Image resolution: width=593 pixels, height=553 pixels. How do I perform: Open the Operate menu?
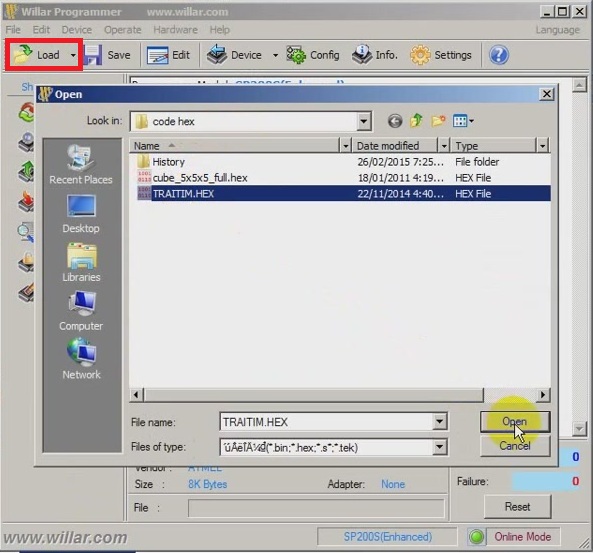pos(123,30)
